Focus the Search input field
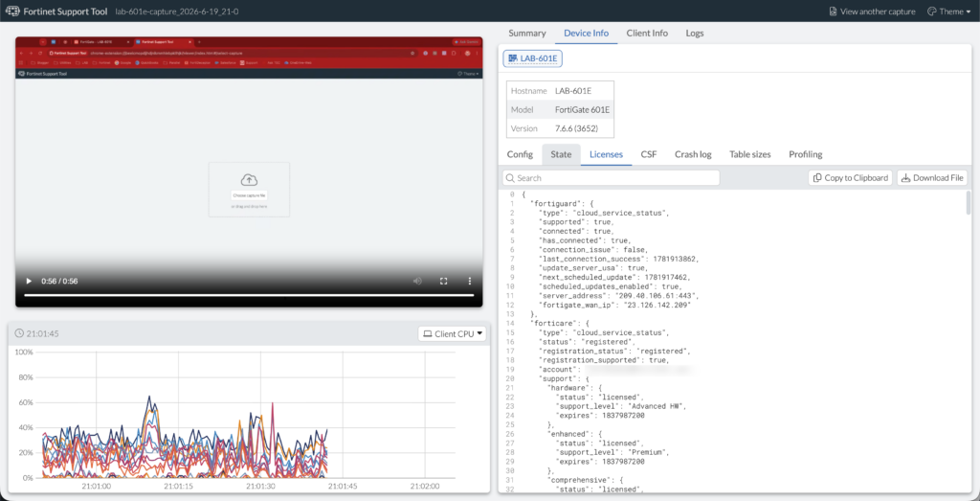 click(x=611, y=177)
